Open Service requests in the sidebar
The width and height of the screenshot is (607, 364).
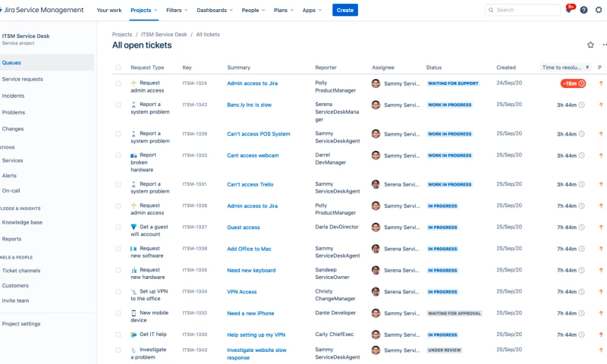(x=23, y=79)
